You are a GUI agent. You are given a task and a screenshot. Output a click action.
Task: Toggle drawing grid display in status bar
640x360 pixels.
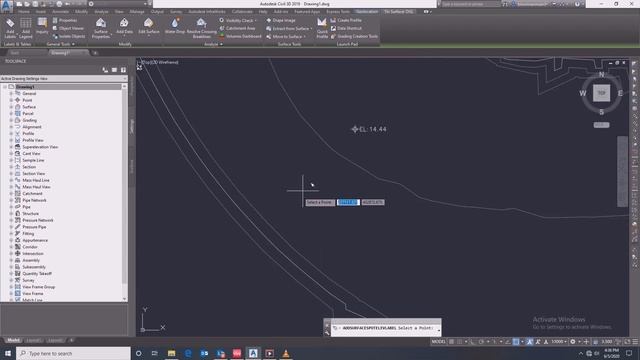click(x=451, y=342)
